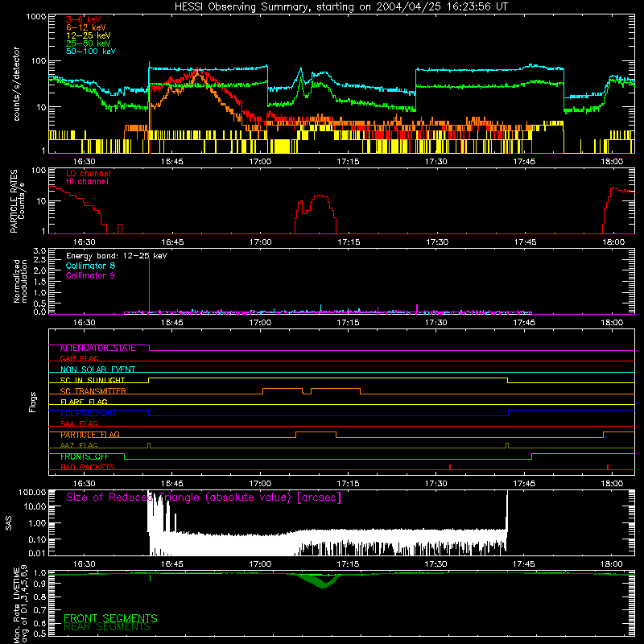Click the AAZ_FLAG pulse near 17:42
The height and width of the screenshot is (644, 644).
pos(507,446)
